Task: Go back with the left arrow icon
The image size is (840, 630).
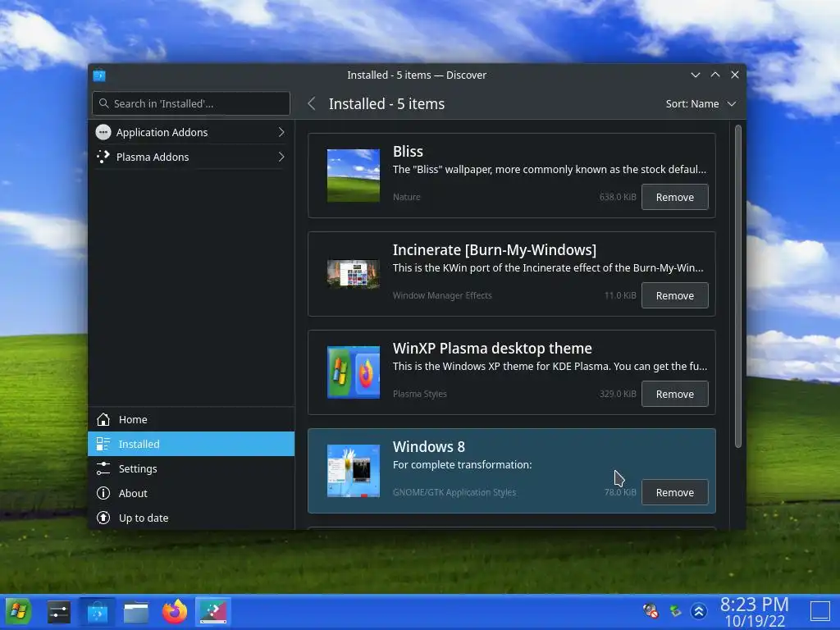Action: (312, 104)
